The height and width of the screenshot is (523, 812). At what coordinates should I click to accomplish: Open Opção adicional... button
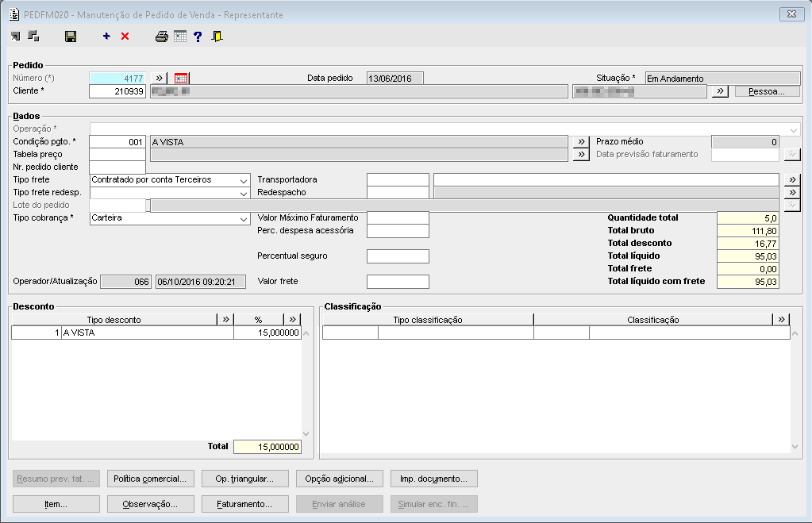339,479
